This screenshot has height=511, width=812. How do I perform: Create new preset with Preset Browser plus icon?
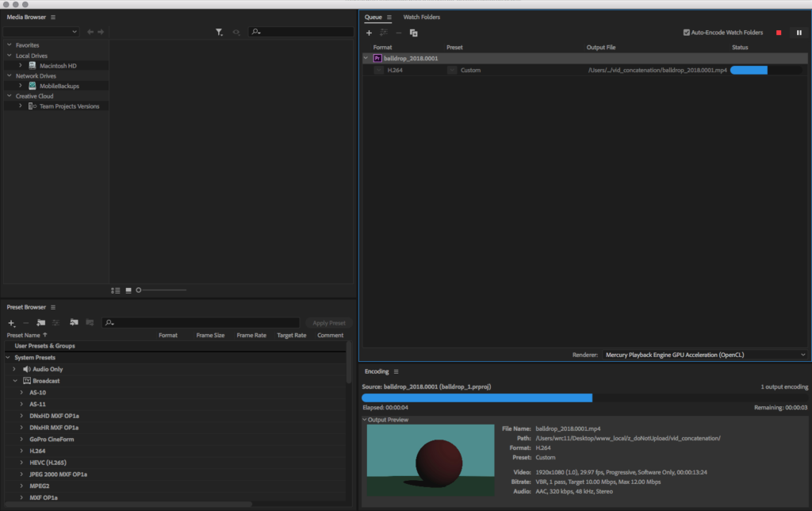(x=11, y=323)
